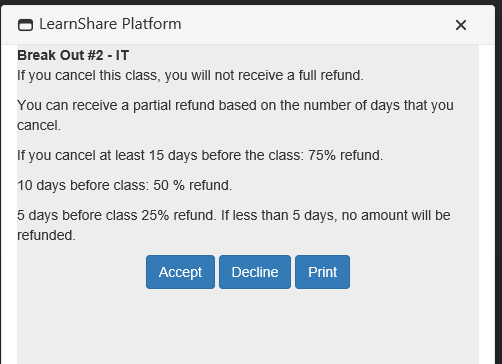Click the '10 days before class: 50 % refund' line
Screen dimensions: 502x364
pos(124,185)
